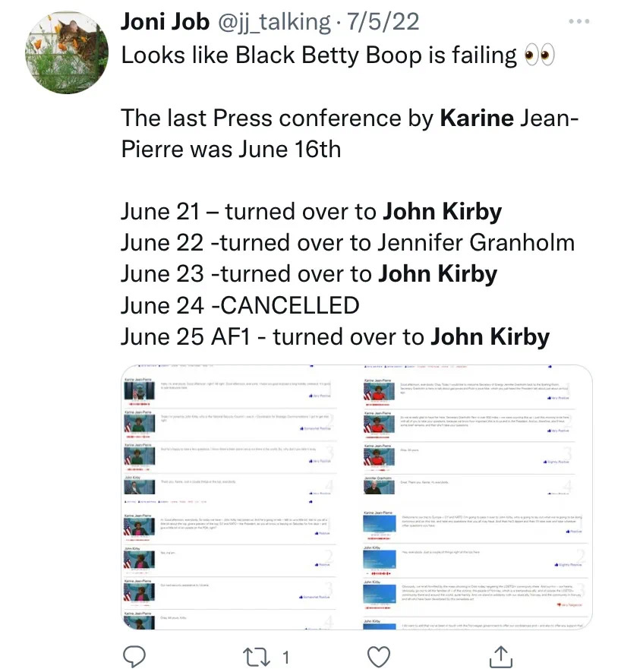Image resolution: width=621 pixels, height=672 pixels.
Task: Click the 7/5/22 tweet date
Action: 383,22
